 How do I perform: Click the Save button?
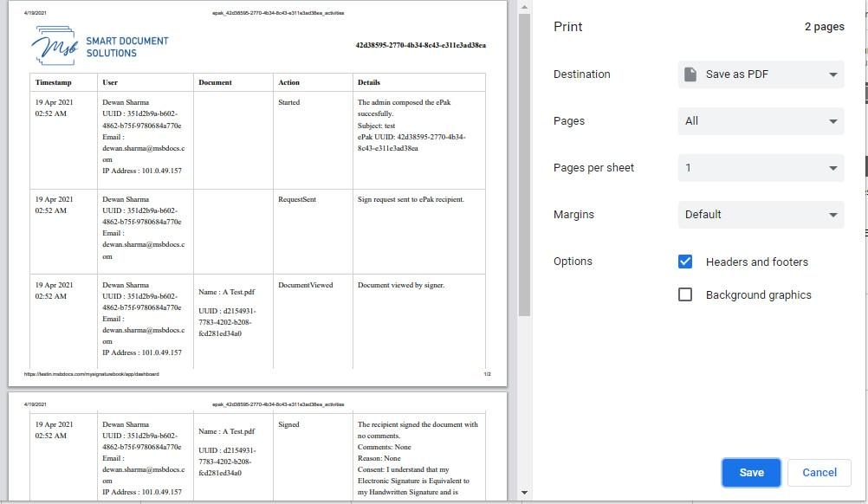tap(751, 473)
